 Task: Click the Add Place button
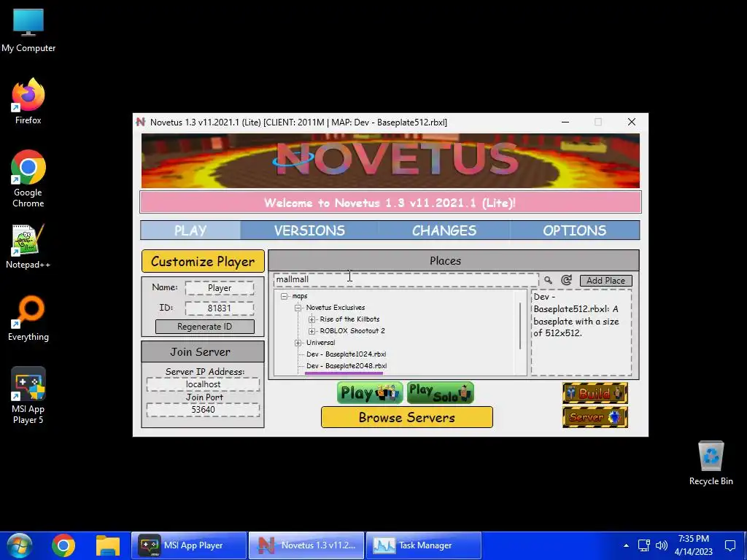pos(606,281)
